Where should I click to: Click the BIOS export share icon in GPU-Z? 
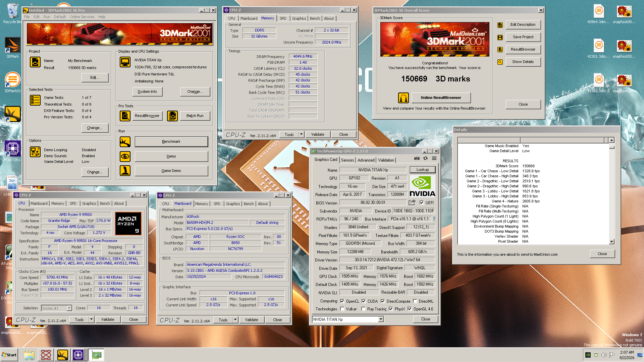[x=412, y=202]
